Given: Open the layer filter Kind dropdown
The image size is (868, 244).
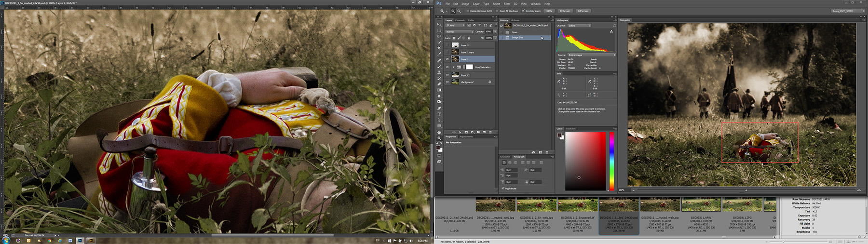Looking at the screenshot, I should [455, 25].
